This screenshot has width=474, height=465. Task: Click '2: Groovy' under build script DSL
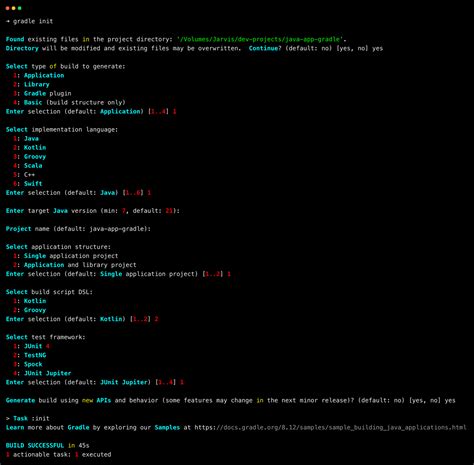pos(30,310)
